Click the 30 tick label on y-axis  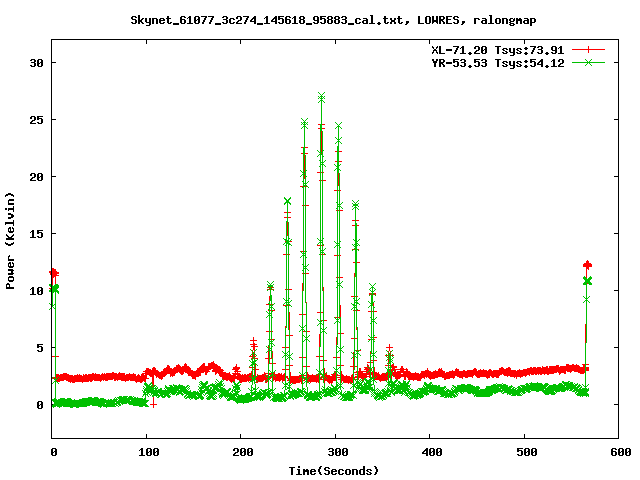(39, 62)
